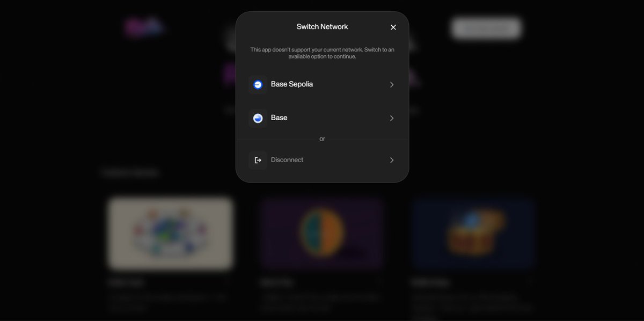Close the Switch Network dialog

393,27
